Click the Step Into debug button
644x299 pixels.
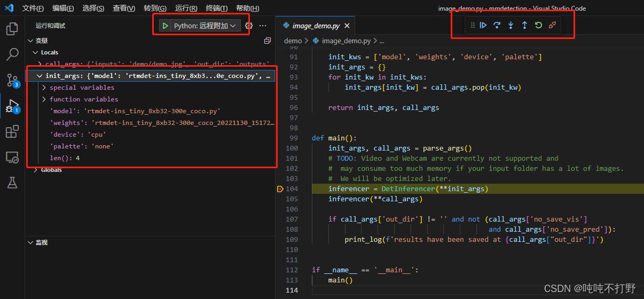pyautogui.click(x=511, y=25)
